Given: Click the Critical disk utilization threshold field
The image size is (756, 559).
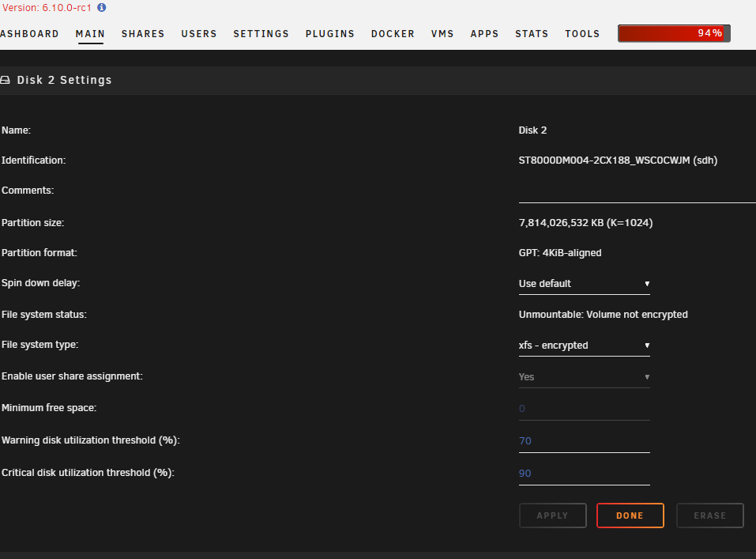Looking at the screenshot, I should point(585,474).
